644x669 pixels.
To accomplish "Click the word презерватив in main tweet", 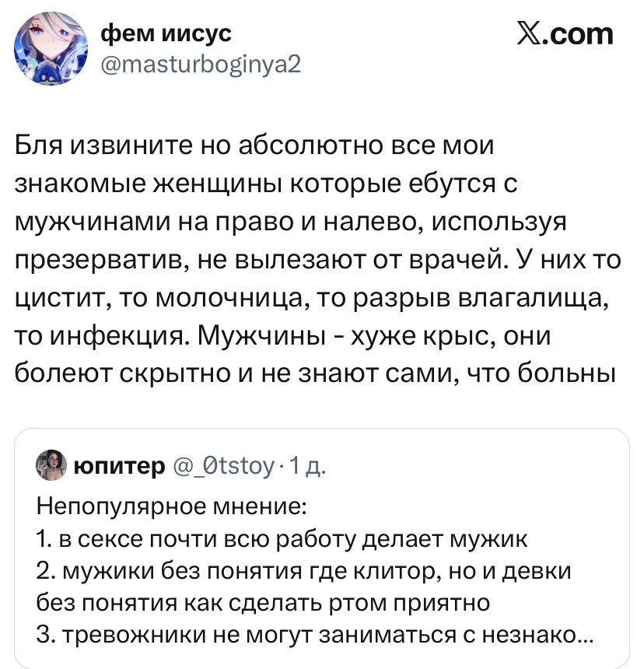I will point(97,259).
